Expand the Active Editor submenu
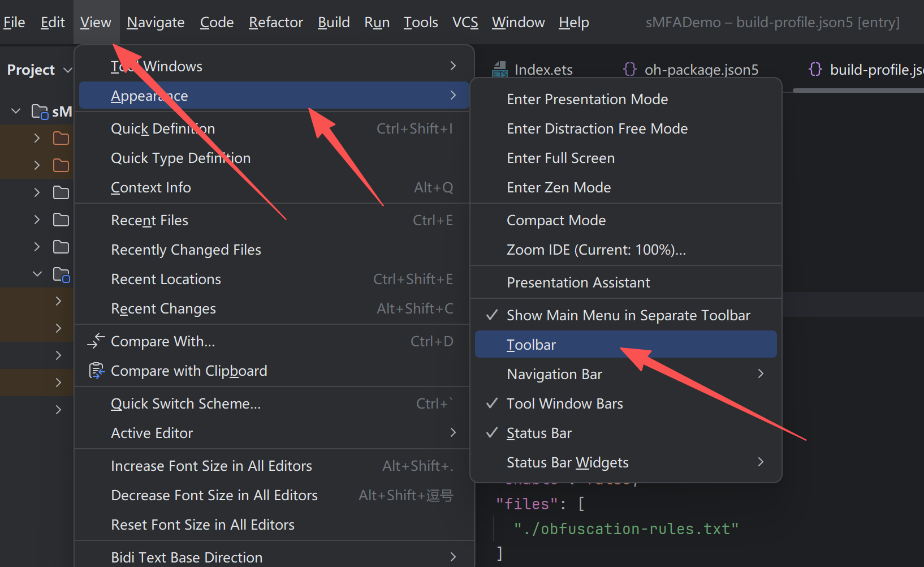This screenshot has width=924, height=567. 274,433
